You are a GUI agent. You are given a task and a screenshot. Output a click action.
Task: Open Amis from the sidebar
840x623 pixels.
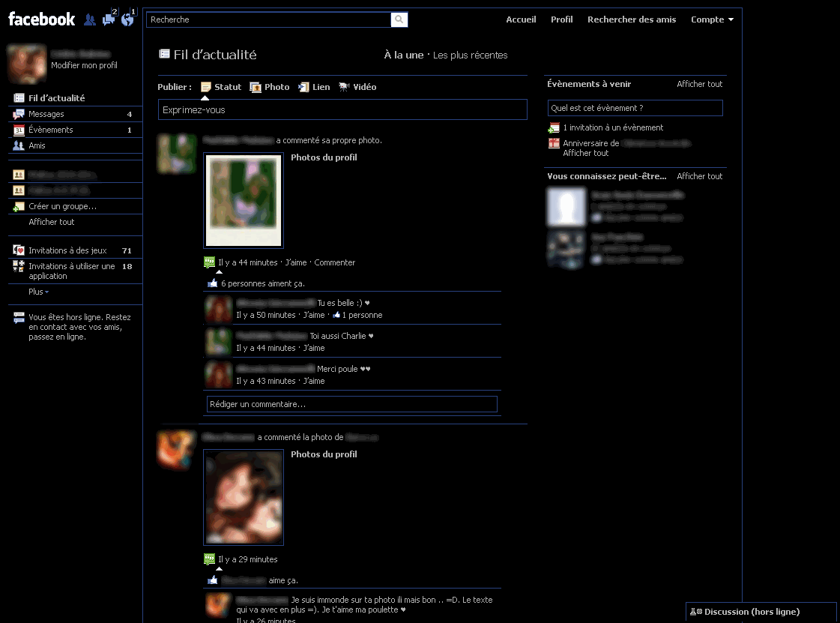click(38, 145)
